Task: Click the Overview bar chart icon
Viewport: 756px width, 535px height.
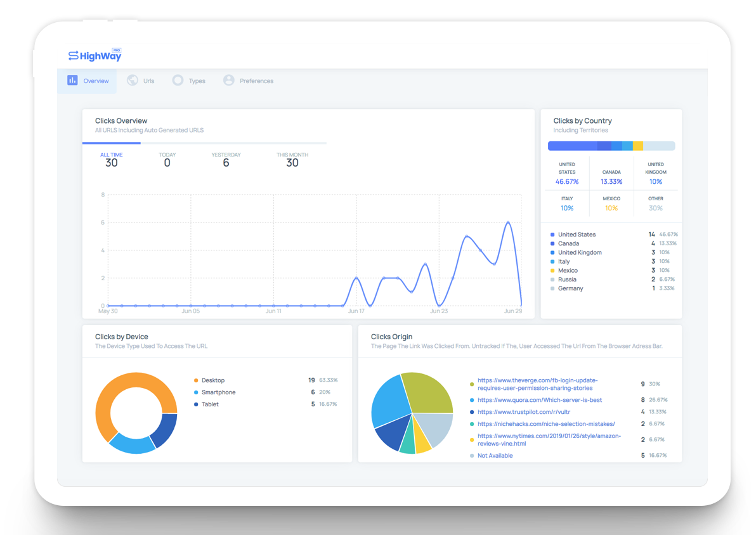Action: pos(72,81)
